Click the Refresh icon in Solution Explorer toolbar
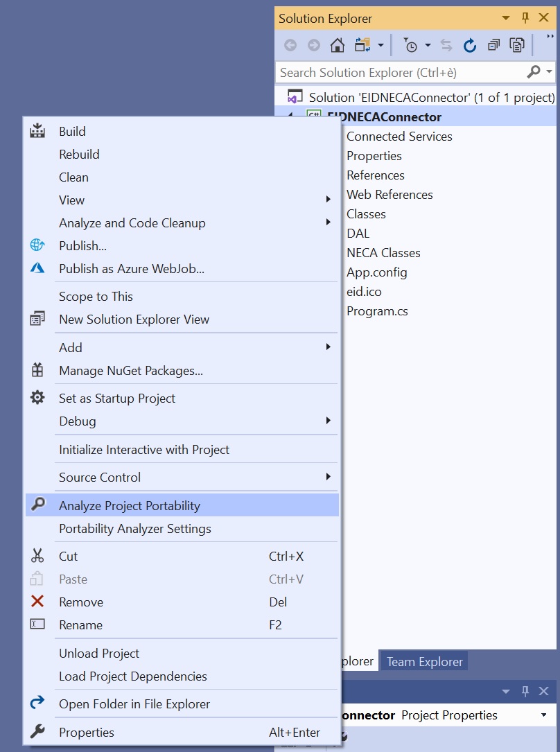560x752 pixels. pyautogui.click(x=470, y=46)
